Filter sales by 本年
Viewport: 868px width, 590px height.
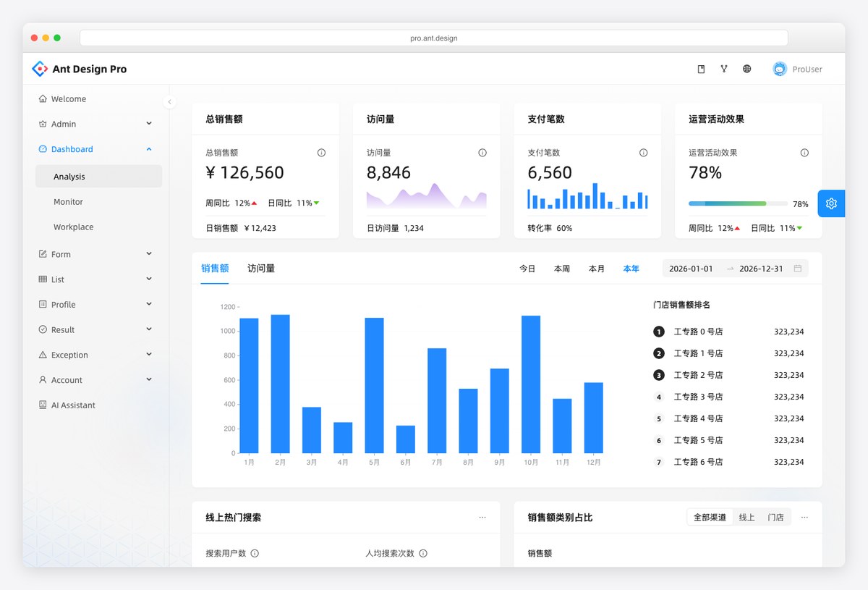click(631, 269)
